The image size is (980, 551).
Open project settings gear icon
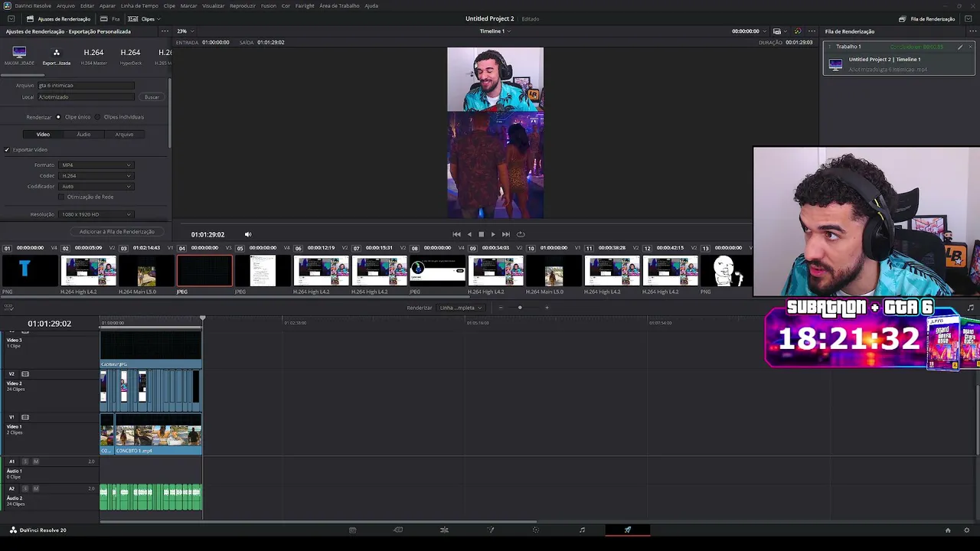(x=967, y=530)
